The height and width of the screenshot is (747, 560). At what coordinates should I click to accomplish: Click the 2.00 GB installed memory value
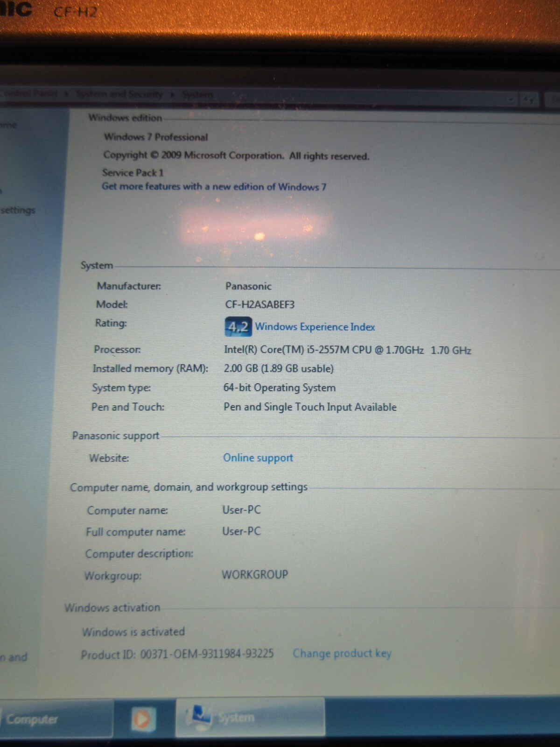279,368
